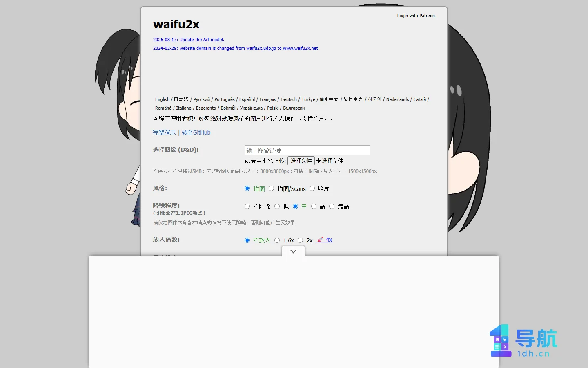Switch language to English

point(162,99)
